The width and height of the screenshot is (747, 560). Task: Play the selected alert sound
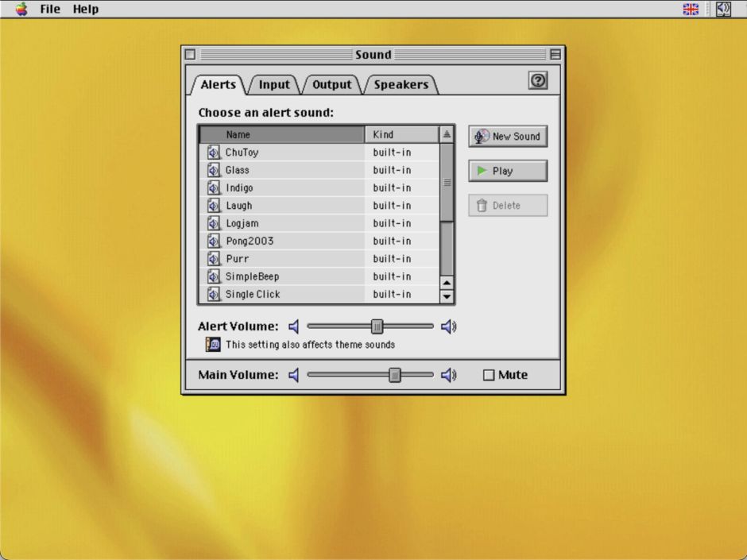click(507, 171)
